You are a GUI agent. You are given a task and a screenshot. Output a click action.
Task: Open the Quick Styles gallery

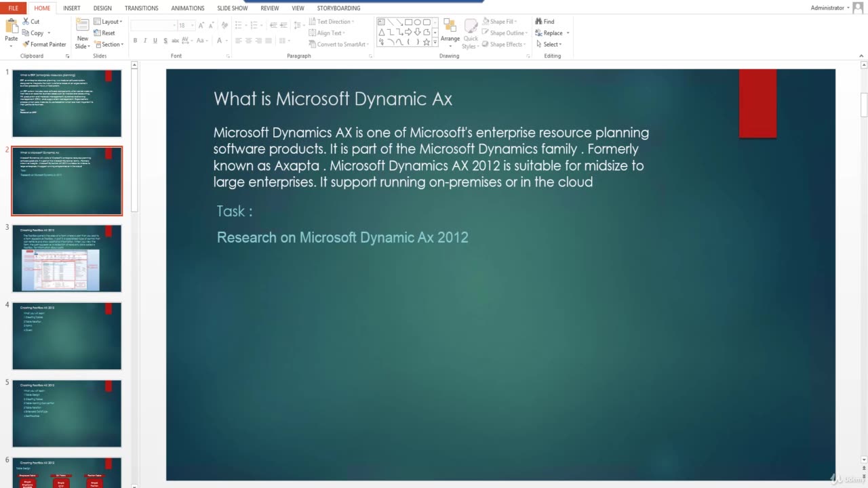click(x=471, y=33)
